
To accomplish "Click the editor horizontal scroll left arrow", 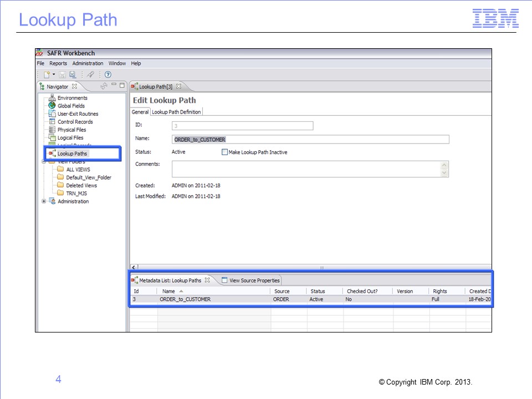I will click(134, 267).
